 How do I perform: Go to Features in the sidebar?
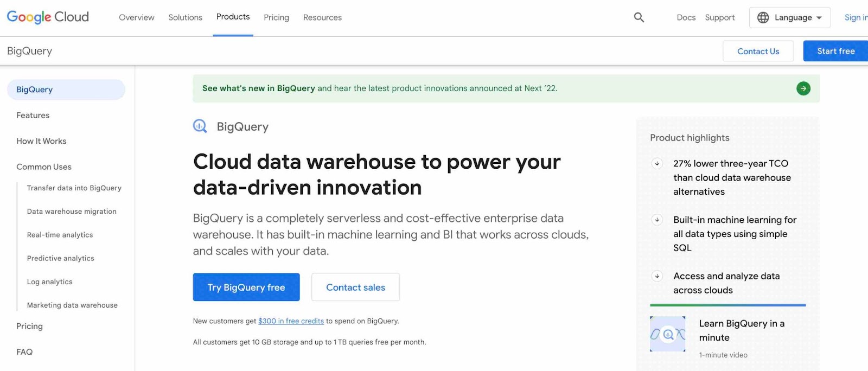(x=33, y=116)
